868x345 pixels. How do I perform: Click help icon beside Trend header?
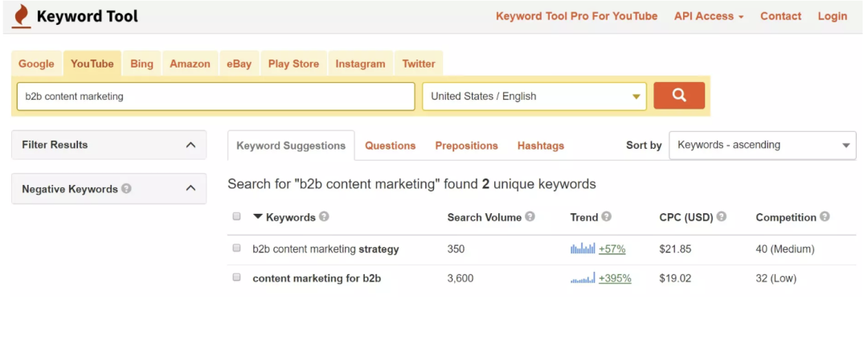(x=606, y=216)
